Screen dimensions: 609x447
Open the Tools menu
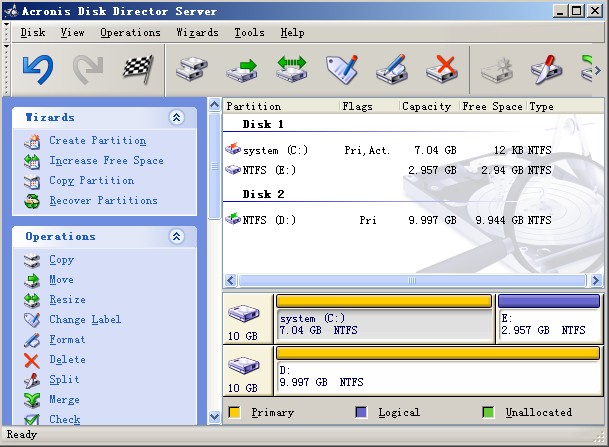point(249,33)
